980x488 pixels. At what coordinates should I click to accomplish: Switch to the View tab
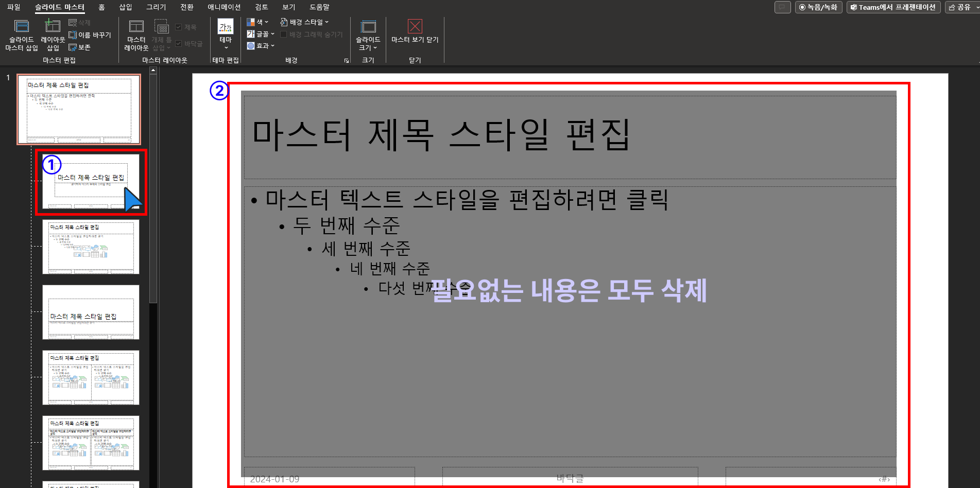(289, 7)
